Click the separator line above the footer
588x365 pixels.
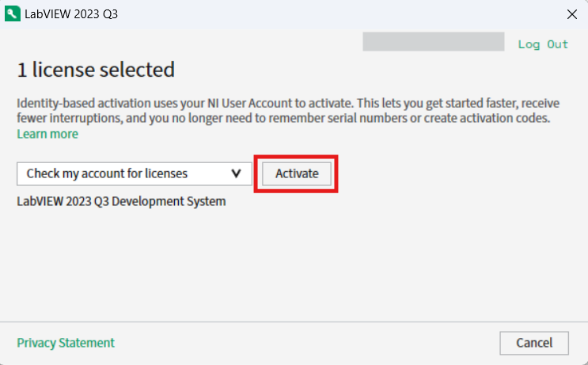[x=294, y=322]
